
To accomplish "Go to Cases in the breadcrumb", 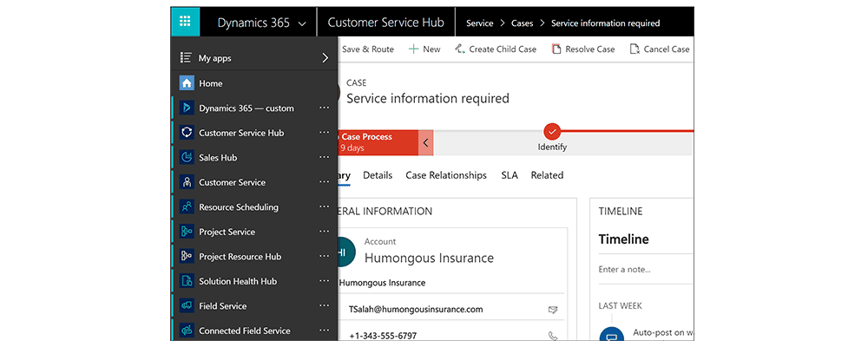I will point(522,23).
